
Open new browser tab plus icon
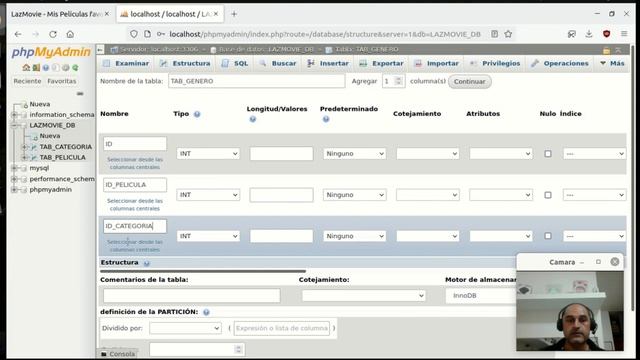coord(234,14)
